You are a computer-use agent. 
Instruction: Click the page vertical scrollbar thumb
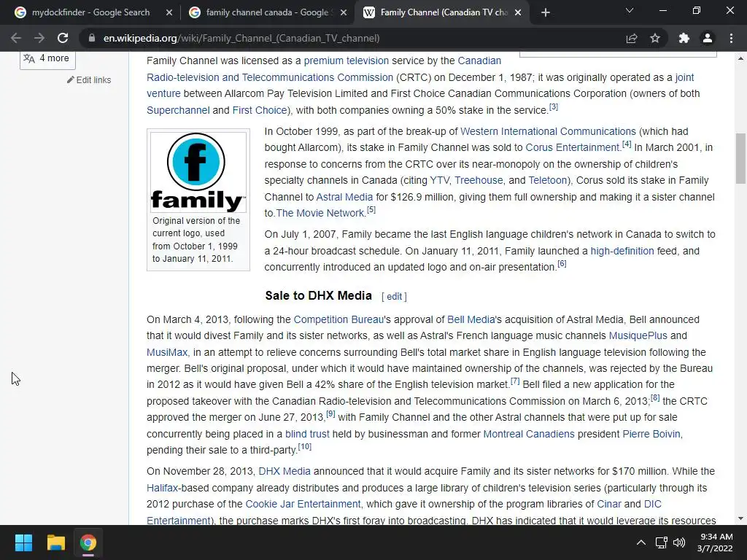(740, 158)
